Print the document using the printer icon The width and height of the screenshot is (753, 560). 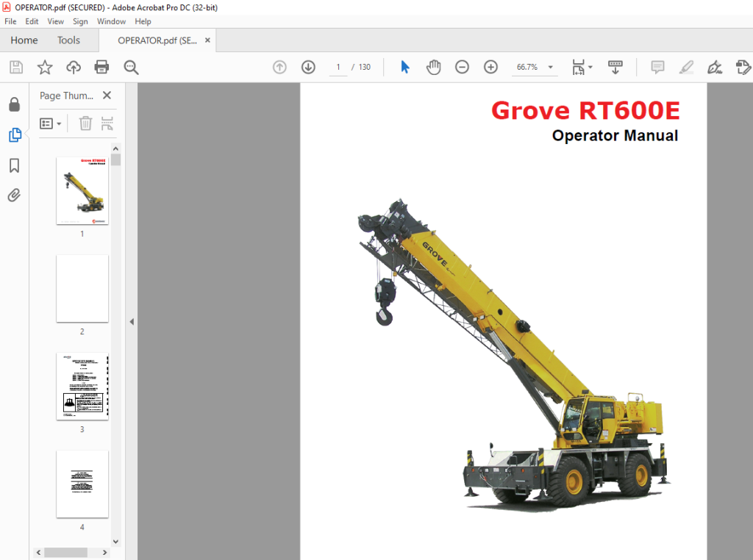pos(101,67)
